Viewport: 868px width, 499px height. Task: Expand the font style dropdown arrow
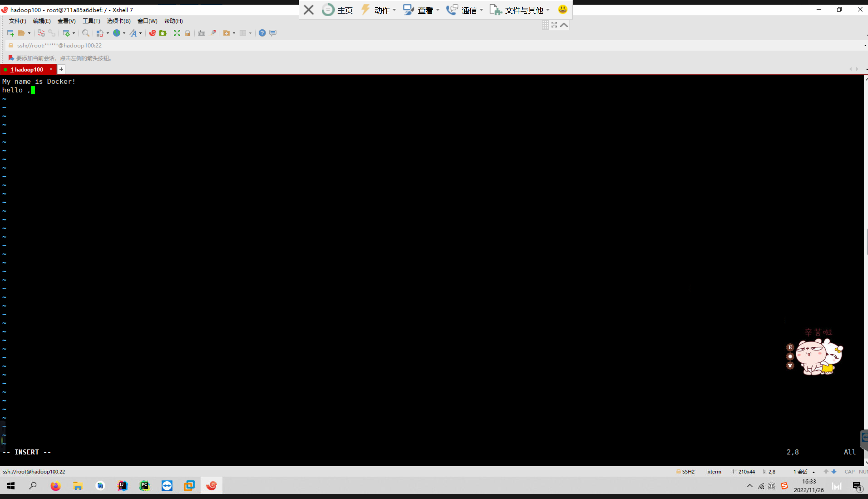click(141, 33)
